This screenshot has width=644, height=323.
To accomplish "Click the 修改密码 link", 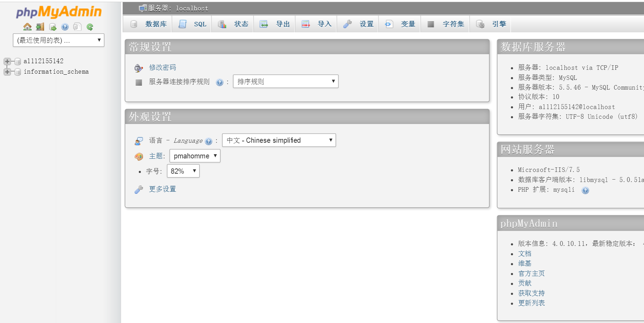I will coord(162,67).
